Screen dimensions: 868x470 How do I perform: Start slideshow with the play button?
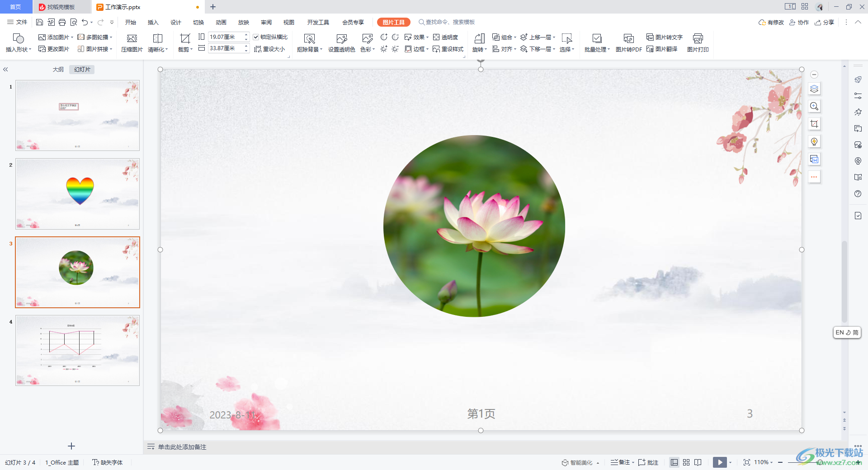pos(720,462)
